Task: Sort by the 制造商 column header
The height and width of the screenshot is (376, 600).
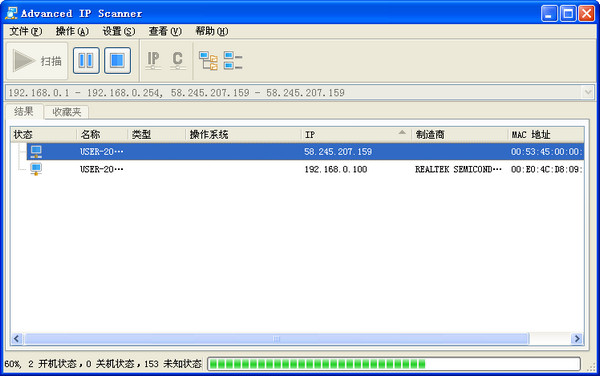Action: 460,135
